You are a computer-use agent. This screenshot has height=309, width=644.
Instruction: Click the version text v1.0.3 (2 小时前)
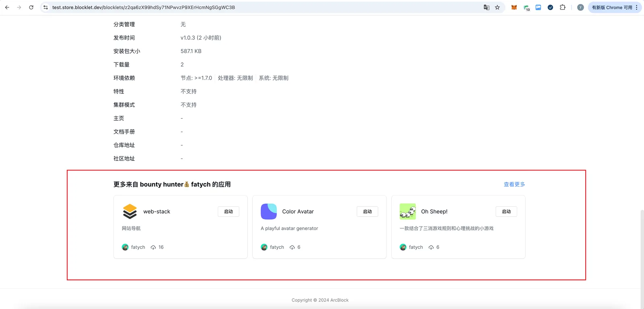pyautogui.click(x=201, y=38)
